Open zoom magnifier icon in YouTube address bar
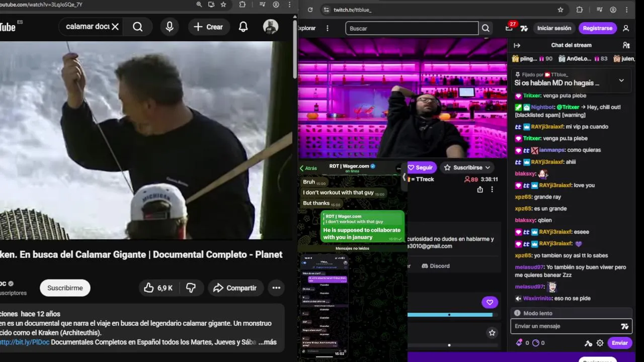This screenshot has height=362, width=644. pos(199,5)
